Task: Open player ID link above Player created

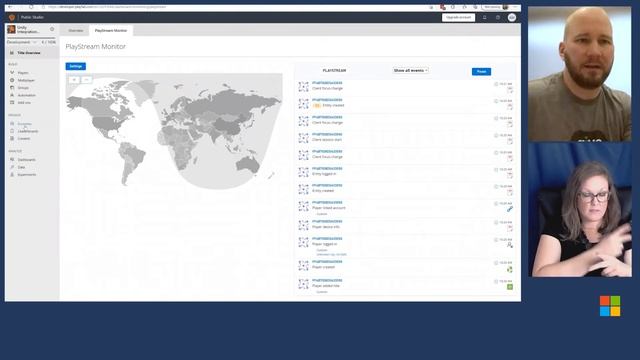Action: [327, 262]
